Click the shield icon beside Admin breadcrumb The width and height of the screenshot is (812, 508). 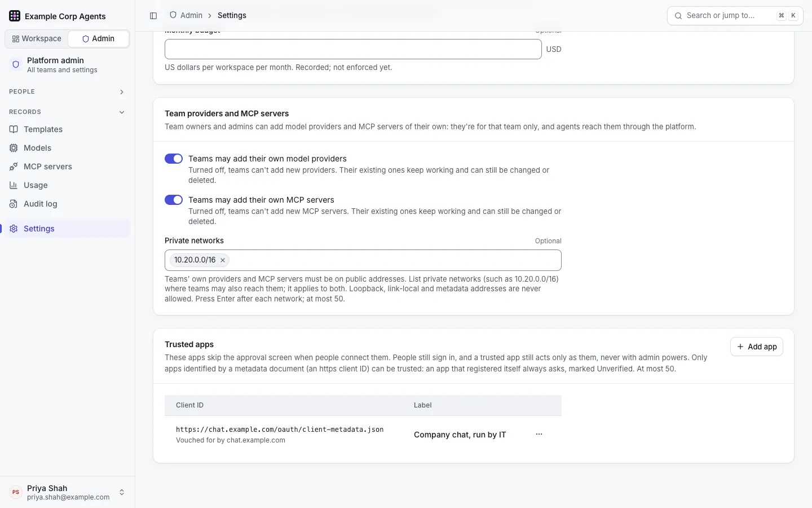173,15
